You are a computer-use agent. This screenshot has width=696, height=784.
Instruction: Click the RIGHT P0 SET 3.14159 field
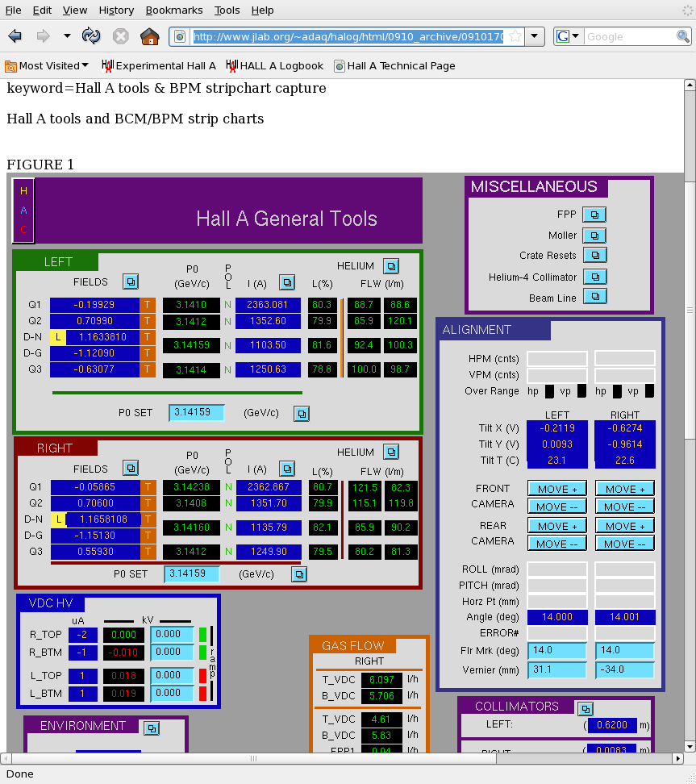point(191,573)
